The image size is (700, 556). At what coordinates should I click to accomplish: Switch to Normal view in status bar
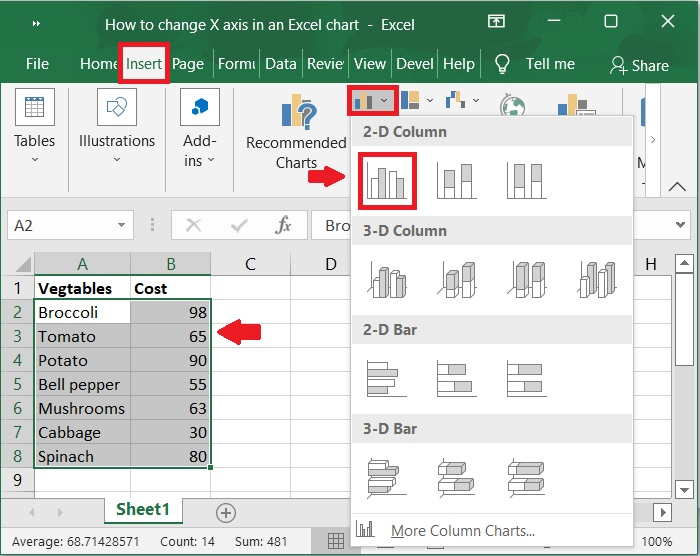pyautogui.click(x=336, y=541)
